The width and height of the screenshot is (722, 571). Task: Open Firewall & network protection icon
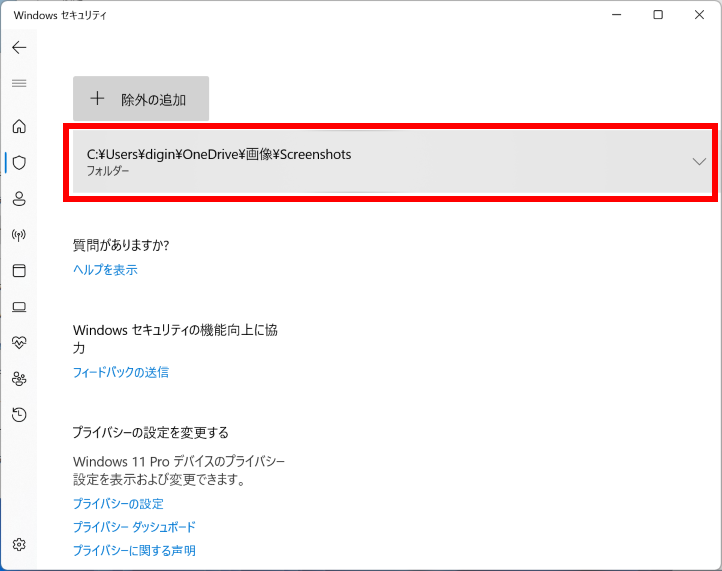pos(19,235)
